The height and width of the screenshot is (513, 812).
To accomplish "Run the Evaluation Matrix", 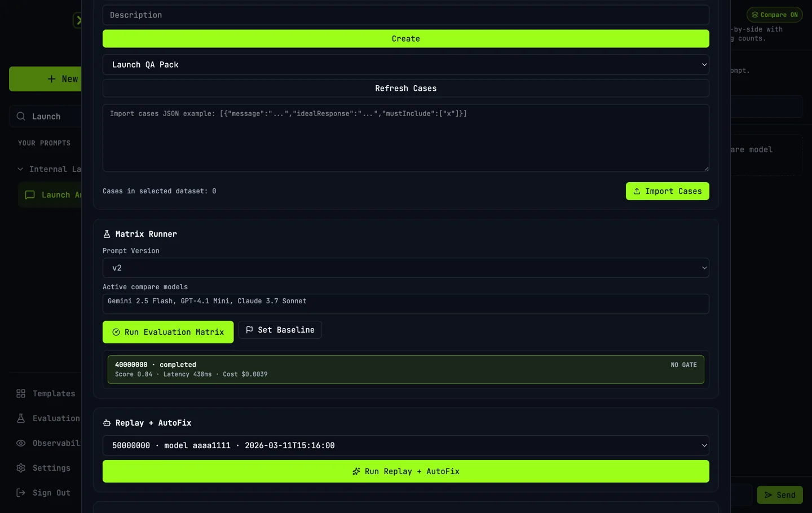I will (168, 332).
